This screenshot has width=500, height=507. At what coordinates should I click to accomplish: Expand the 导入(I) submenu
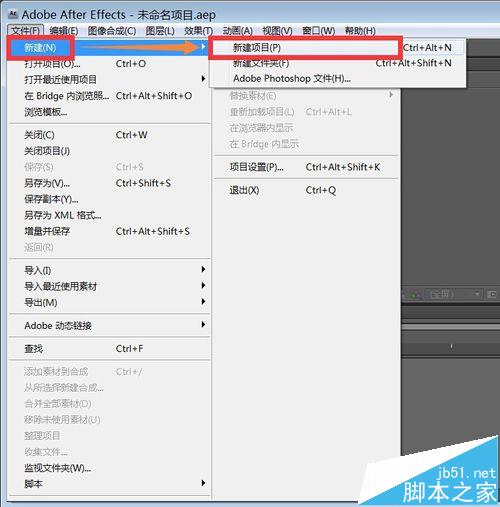click(109, 270)
